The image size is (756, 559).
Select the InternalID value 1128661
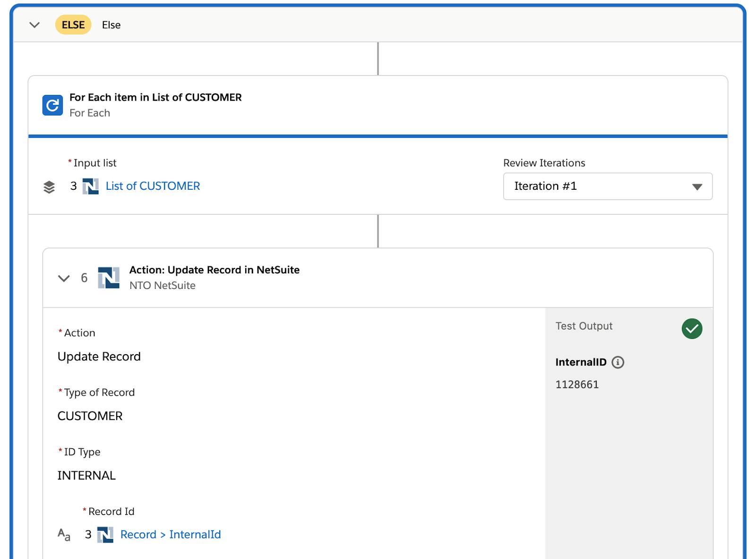pyautogui.click(x=577, y=384)
